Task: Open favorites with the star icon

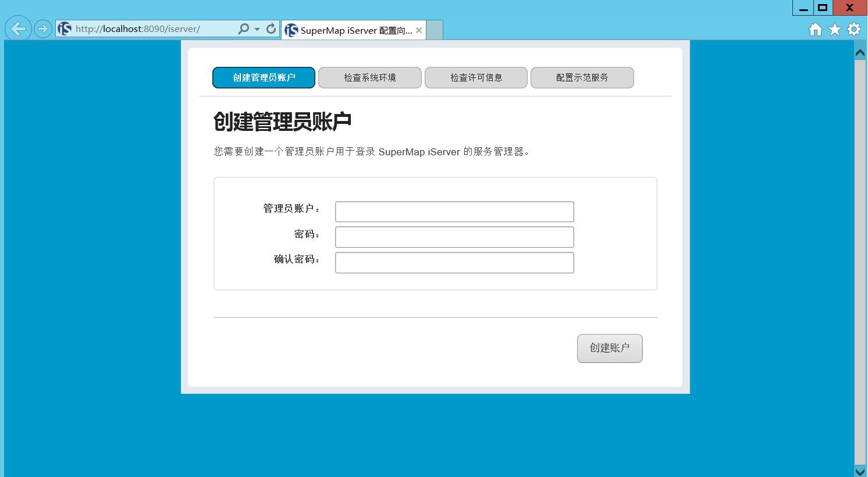Action: [x=835, y=29]
